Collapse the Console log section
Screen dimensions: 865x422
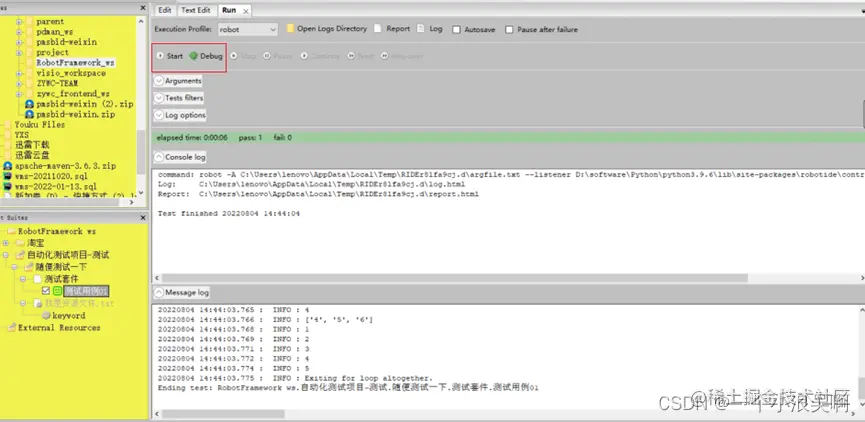point(159,157)
